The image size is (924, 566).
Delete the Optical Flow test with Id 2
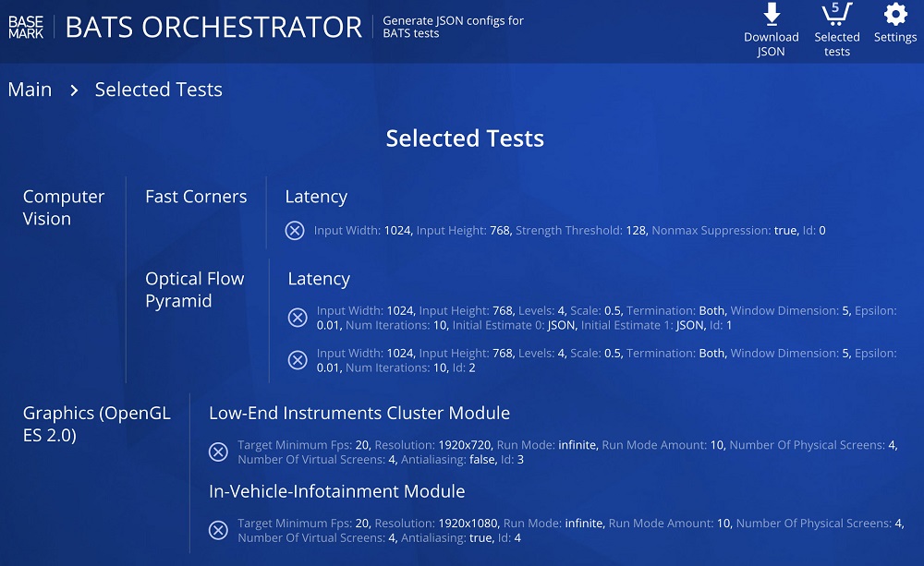298,360
